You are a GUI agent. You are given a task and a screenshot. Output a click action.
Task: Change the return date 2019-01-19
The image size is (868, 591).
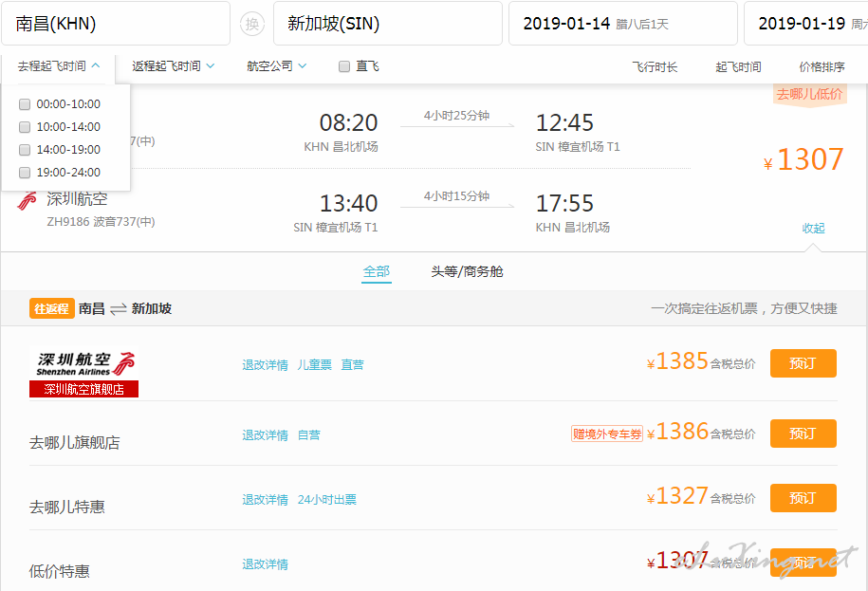tap(806, 23)
